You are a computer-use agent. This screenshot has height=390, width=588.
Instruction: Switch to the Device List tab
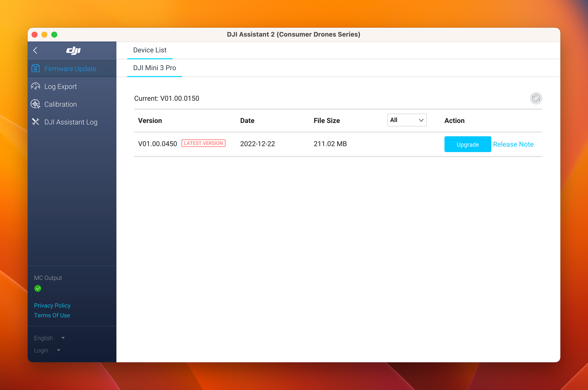click(150, 50)
